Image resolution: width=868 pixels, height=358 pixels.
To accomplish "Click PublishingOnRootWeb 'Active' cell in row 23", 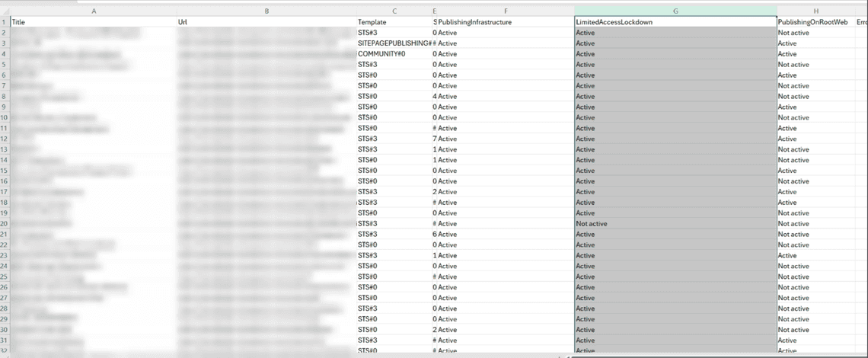I will (x=816, y=255).
